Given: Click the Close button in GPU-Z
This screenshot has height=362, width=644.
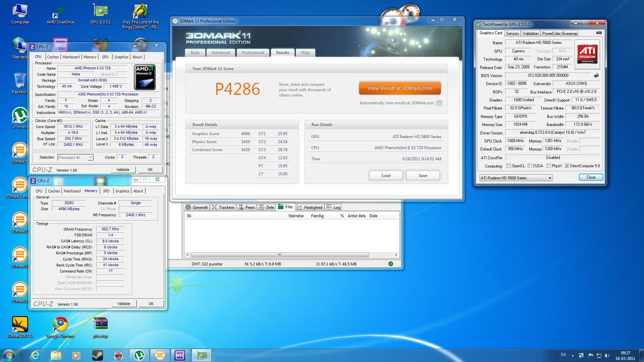Looking at the screenshot, I should coord(591,177).
